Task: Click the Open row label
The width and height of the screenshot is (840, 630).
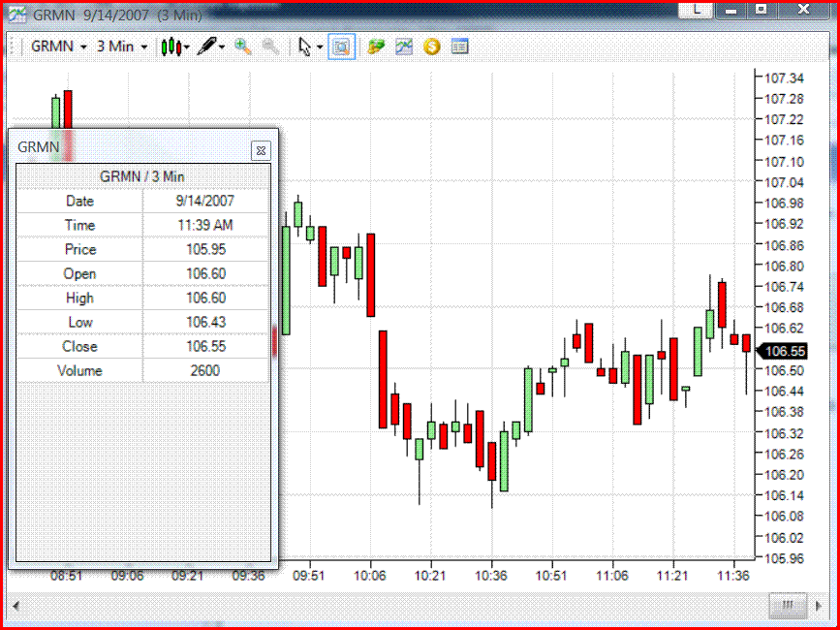Action: (x=79, y=273)
